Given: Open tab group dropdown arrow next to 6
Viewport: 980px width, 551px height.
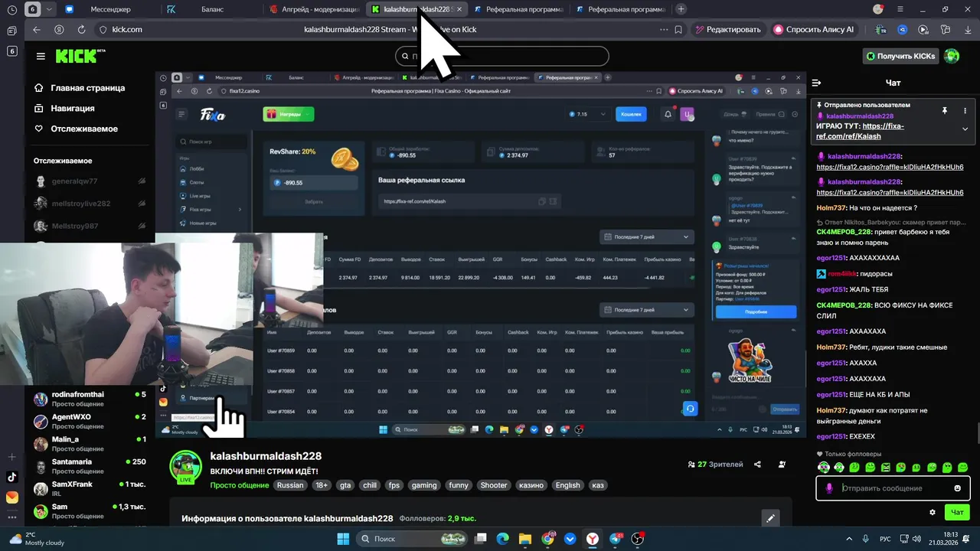Looking at the screenshot, I should pyautogui.click(x=50, y=9).
